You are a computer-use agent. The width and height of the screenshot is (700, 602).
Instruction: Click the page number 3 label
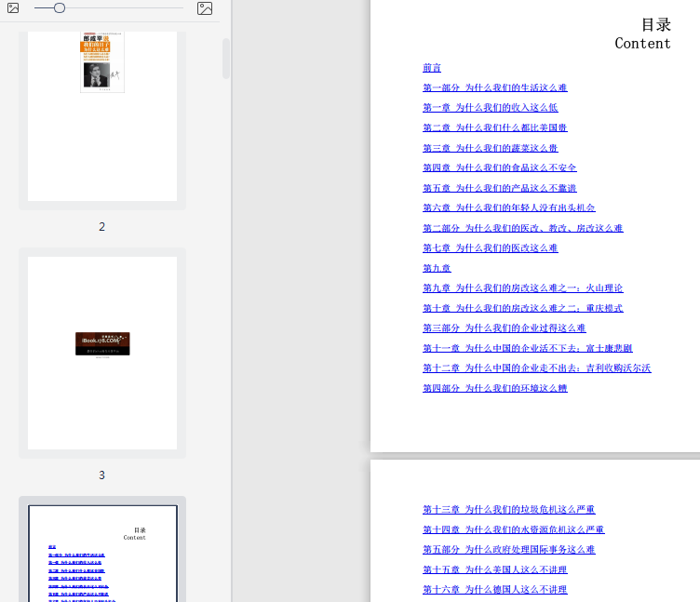click(101, 475)
